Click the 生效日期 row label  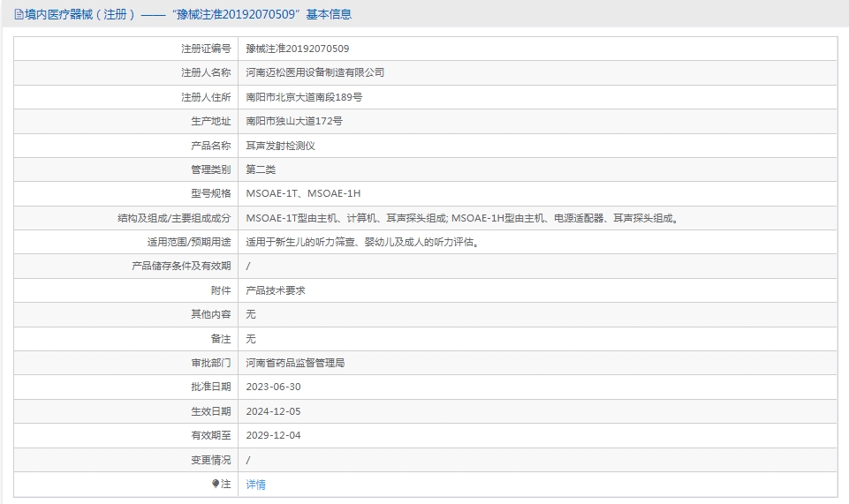point(210,411)
